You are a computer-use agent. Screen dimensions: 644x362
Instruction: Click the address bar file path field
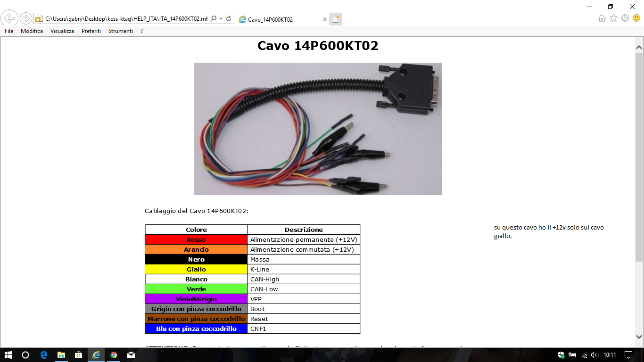click(125, 19)
